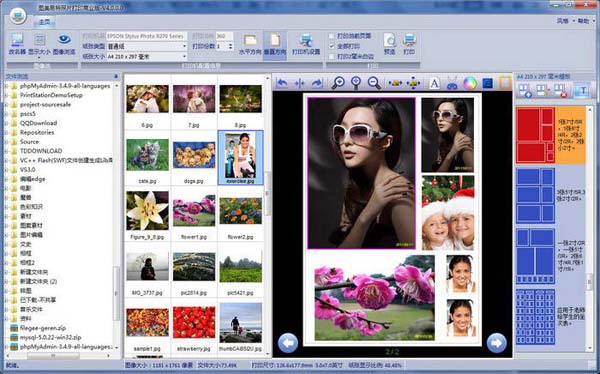Enable the third print option checkbox
This screenshot has width=600, height=374.
pos(332,57)
